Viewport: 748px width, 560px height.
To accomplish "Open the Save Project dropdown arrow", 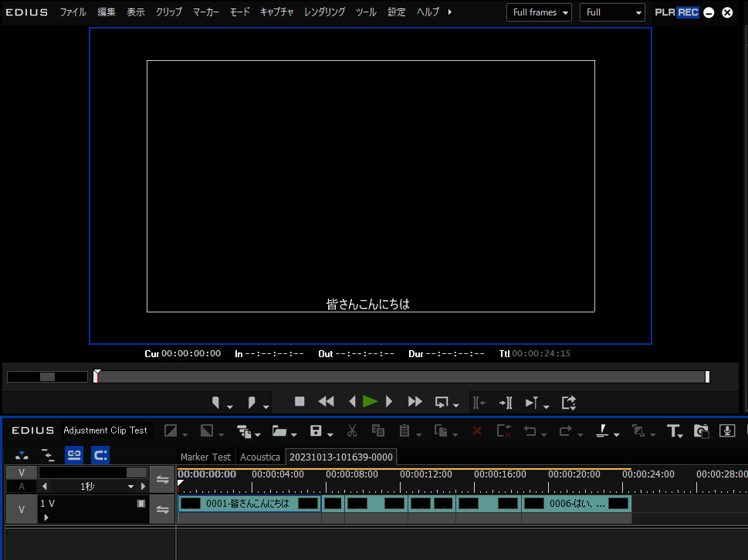I will 330,434.
